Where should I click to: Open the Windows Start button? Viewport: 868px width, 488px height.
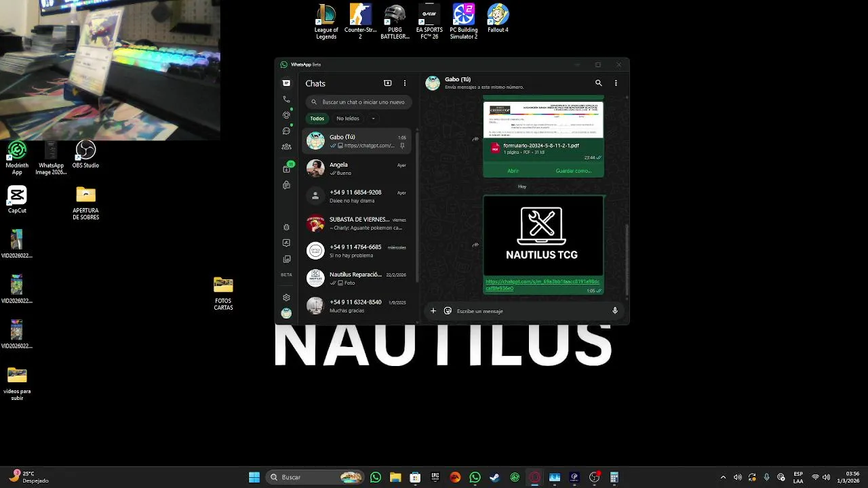(x=254, y=477)
